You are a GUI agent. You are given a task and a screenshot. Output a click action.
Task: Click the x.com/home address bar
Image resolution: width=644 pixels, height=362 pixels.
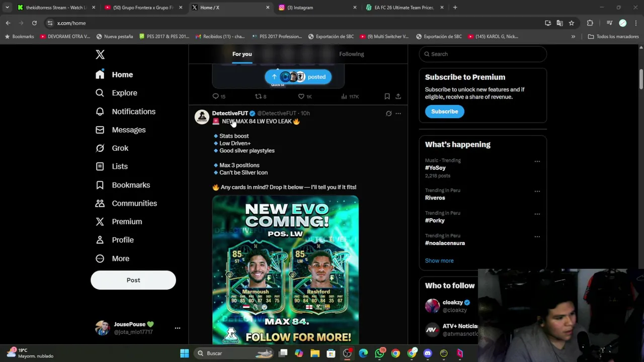(x=292, y=23)
